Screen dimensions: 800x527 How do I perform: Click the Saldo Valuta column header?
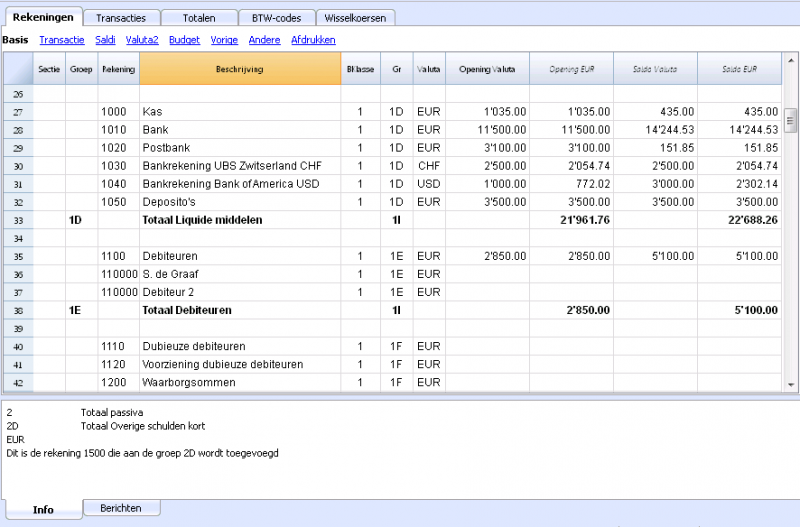655,69
